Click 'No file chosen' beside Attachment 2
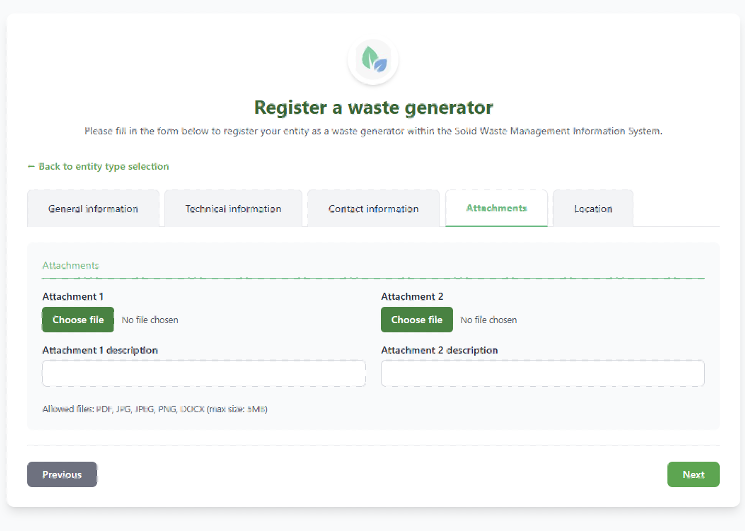The image size is (746, 532). click(x=489, y=320)
